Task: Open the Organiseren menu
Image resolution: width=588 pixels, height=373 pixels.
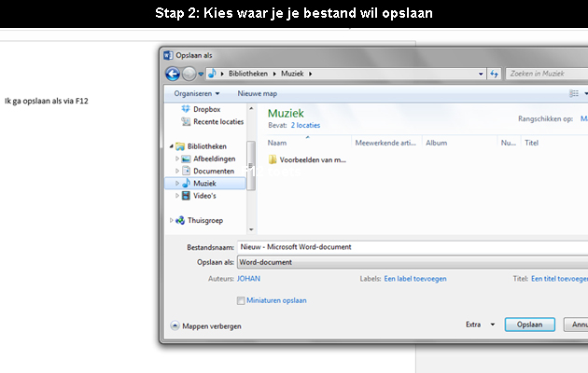Action: pos(197,93)
